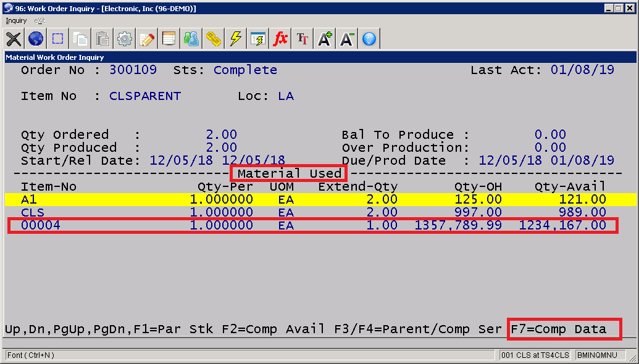Maximize the Work Order Inquiry window

pos(619,8)
